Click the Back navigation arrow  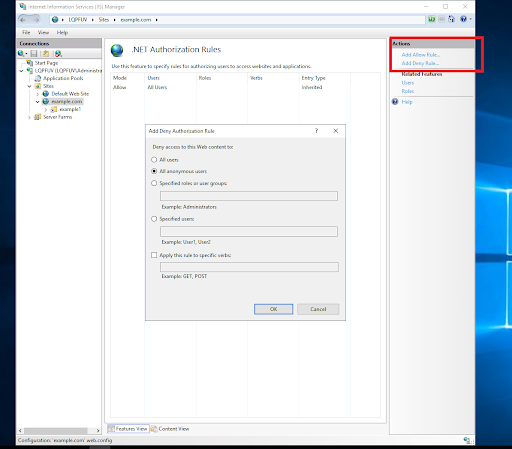coord(23,20)
